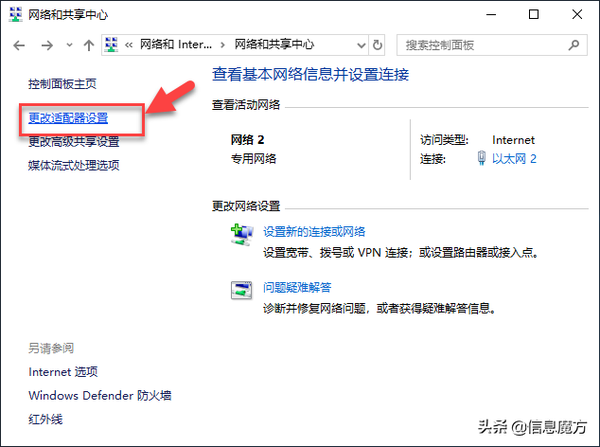Expand the address bar history dropdown
This screenshot has width=600, height=447.
[361, 45]
